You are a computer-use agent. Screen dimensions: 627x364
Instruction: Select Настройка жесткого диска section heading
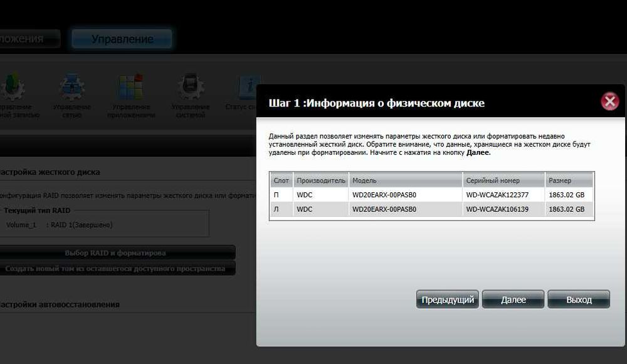click(49, 172)
